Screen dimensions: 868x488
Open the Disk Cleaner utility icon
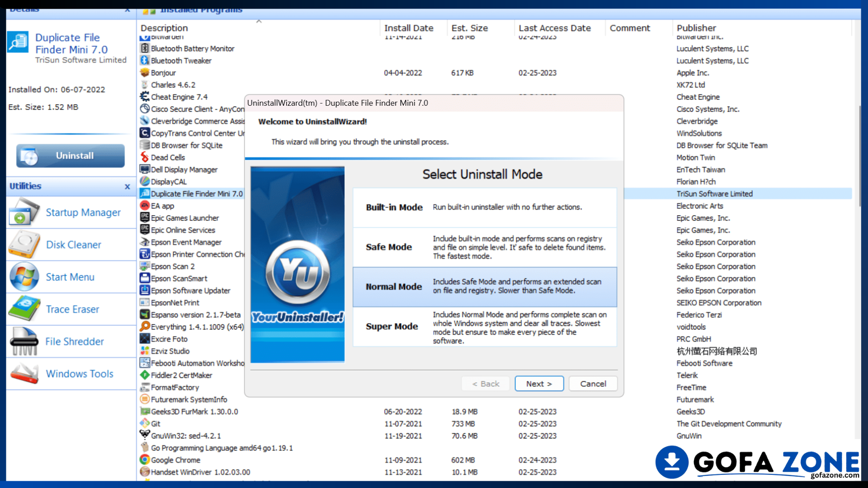(x=24, y=244)
